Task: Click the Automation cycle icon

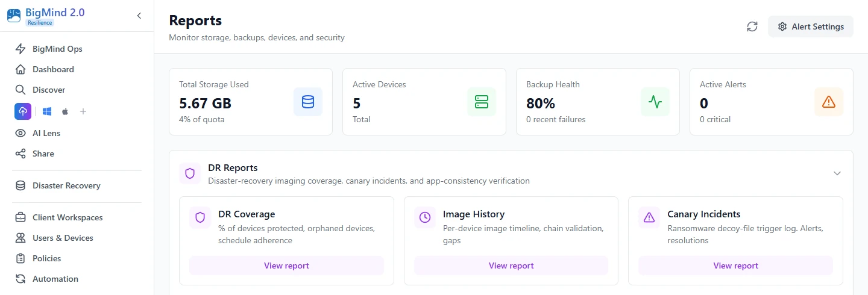Action: 20,279
